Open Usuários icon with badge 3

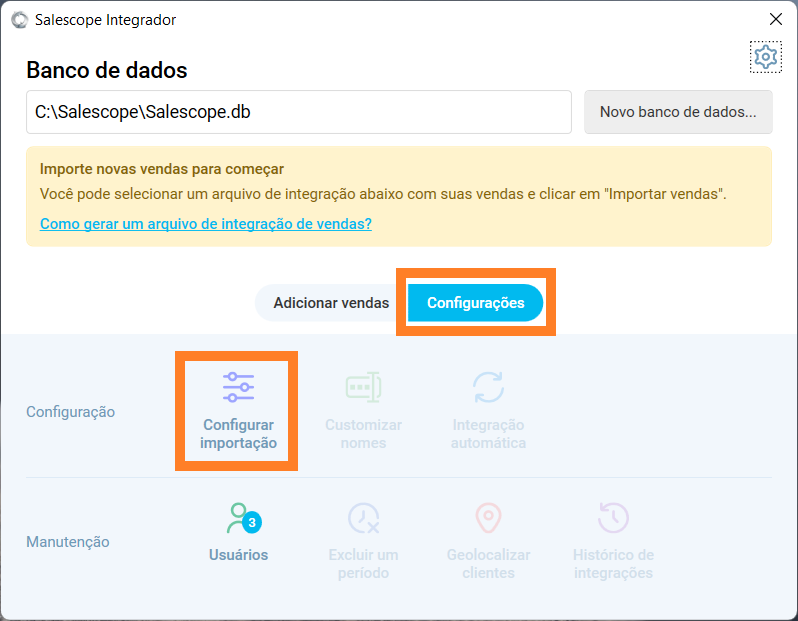coord(244,518)
